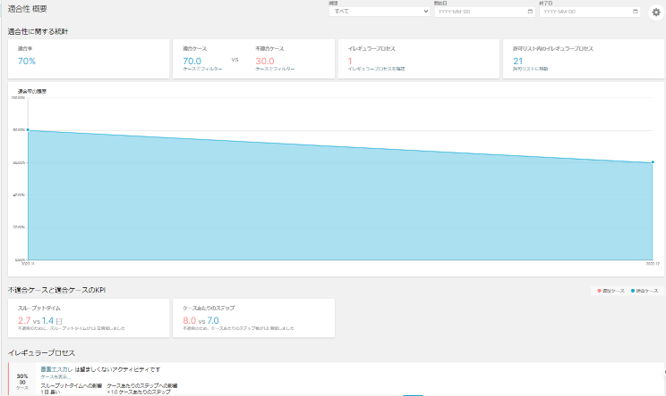This screenshot has width=666, height=396.
Task: Open calendar picker in end date field
Action: (x=635, y=11)
